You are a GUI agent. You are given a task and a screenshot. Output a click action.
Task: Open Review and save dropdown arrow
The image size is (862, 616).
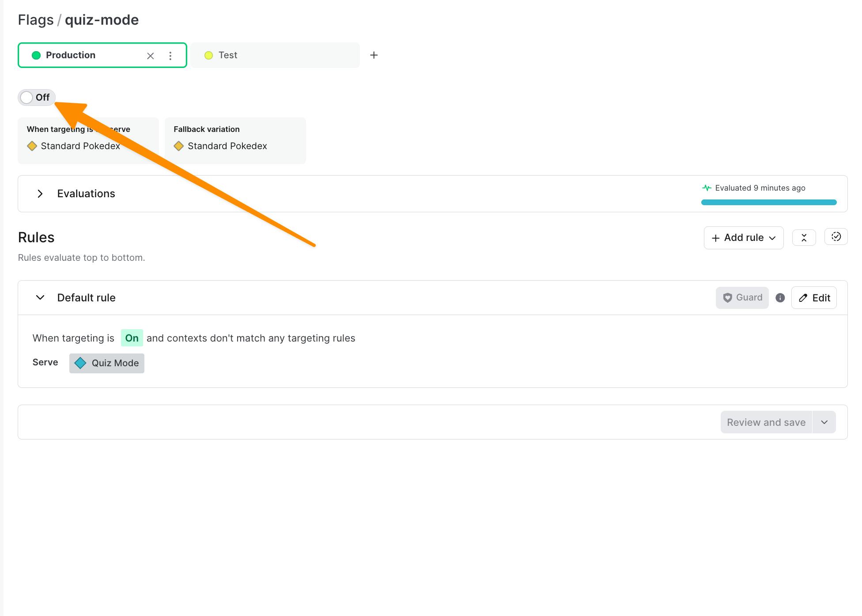point(824,422)
